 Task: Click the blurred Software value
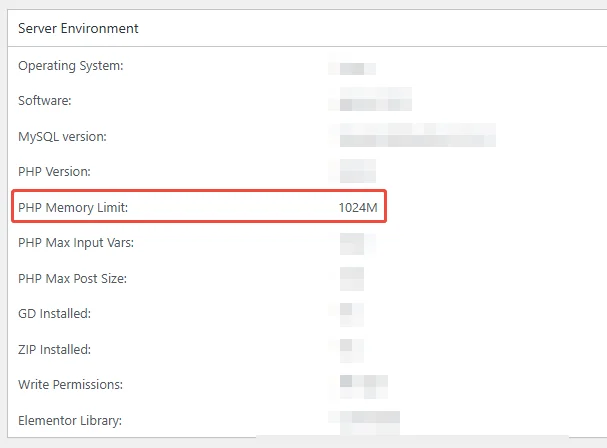click(x=375, y=100)
